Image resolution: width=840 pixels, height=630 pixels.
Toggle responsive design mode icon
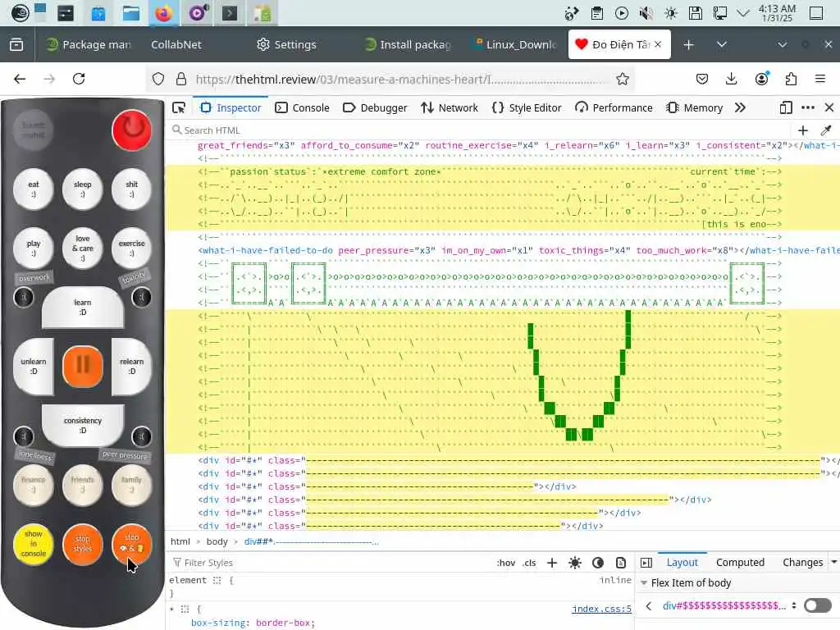point(786,107)
